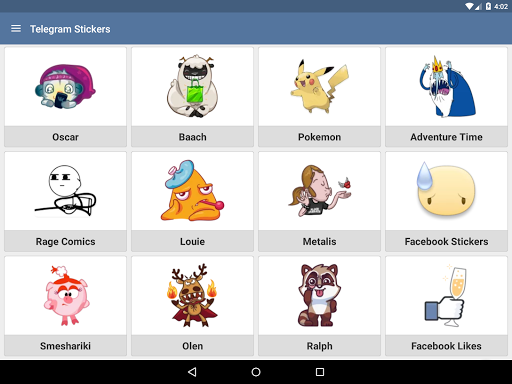The width and height of the screenshot is (512, 384).
Task: Tap the battery status icon
Action: [488, 6]
